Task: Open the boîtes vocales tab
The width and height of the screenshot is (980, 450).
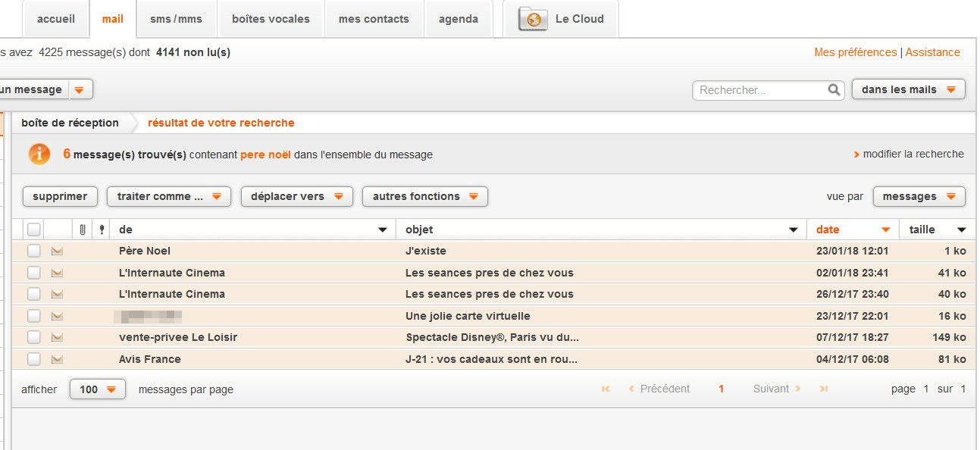Action: (x=271, y=19)
